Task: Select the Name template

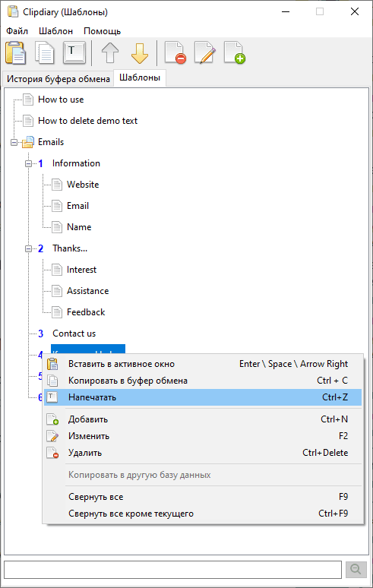Action: [x=79, y=227]
